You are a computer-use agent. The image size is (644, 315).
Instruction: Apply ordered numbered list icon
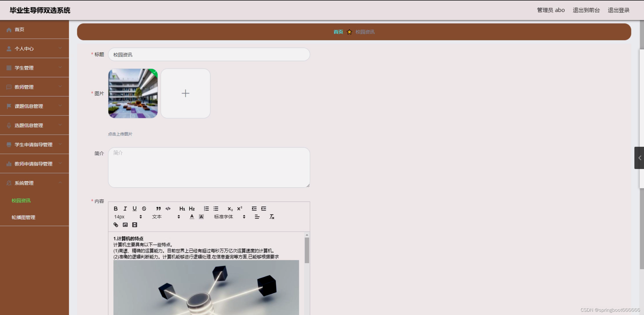coord(206,209)
